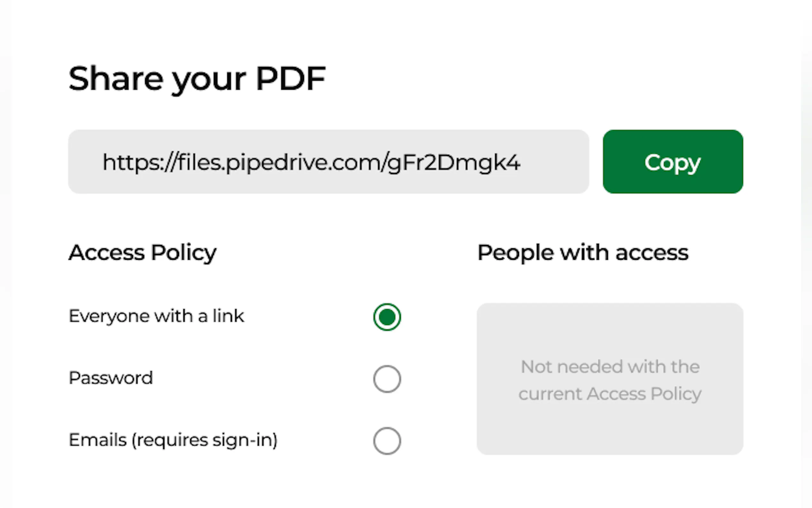
Task: Click the word "People" in the access heading
Action: [x=515, y=253]
